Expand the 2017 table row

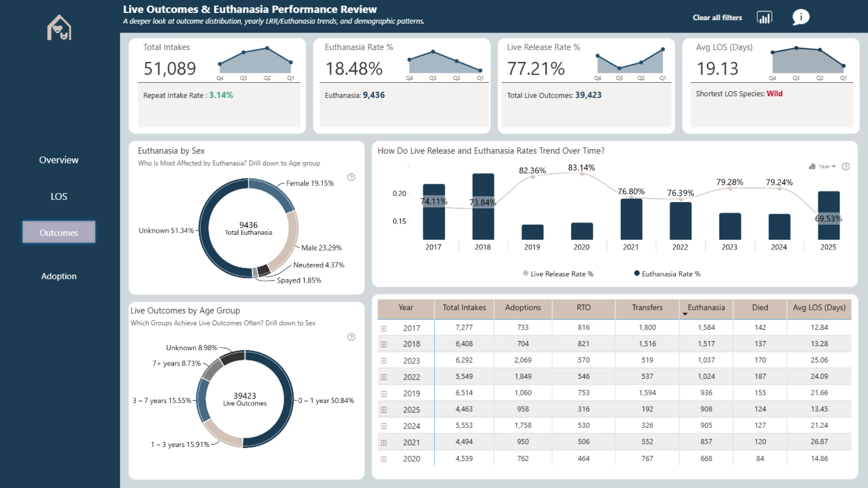(384, 328)
